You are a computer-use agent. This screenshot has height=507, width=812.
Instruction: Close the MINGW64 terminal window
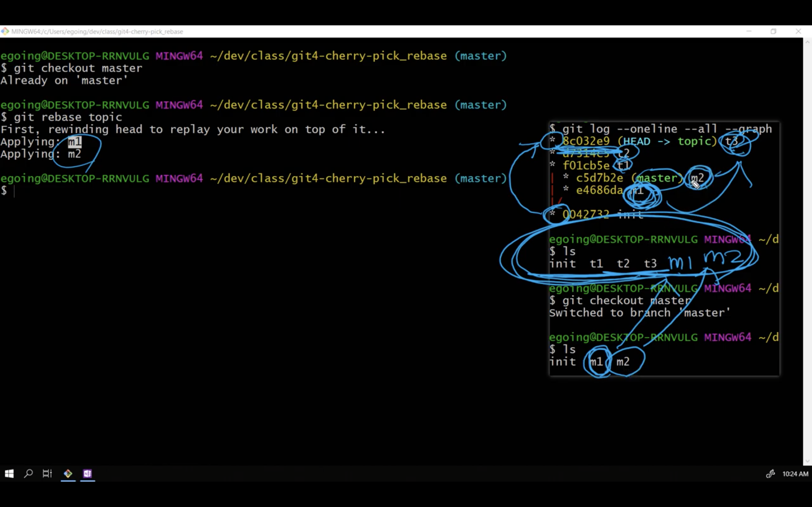pos(798,31)
